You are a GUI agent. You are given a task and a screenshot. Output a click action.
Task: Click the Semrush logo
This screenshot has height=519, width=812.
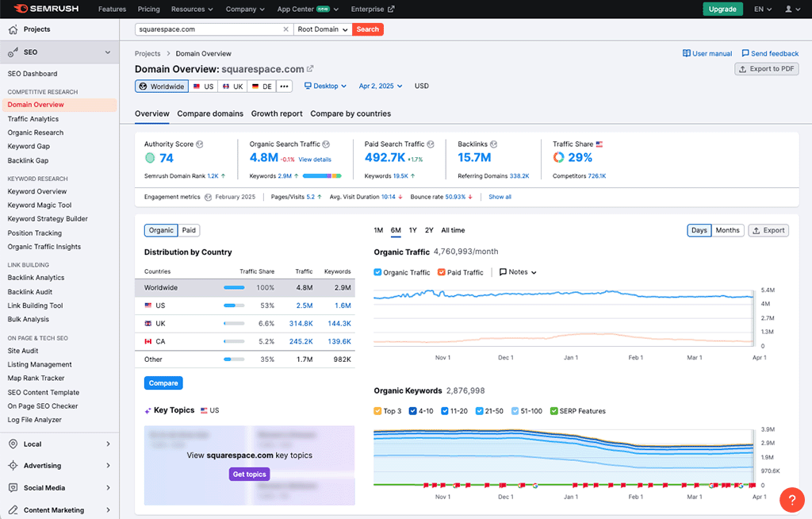coord(46,9)
